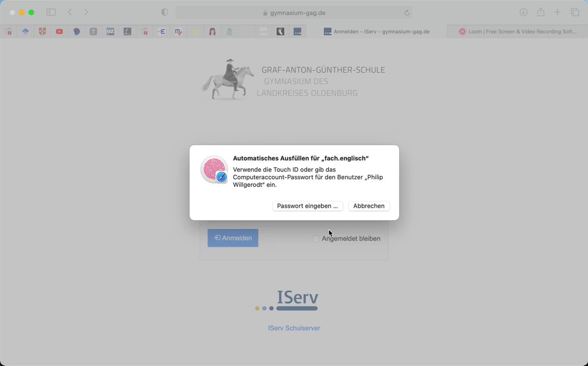This screenshot has width=588, height=366.
Task: Open the privacy report shield icon
Action: click(164, 12)
